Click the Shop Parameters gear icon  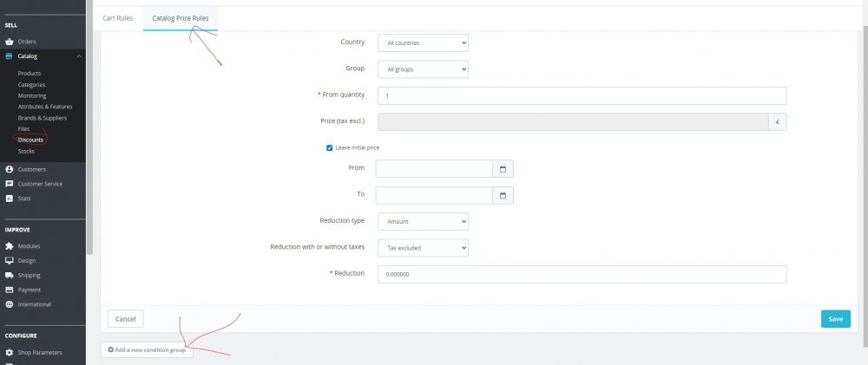click(9, 352)
